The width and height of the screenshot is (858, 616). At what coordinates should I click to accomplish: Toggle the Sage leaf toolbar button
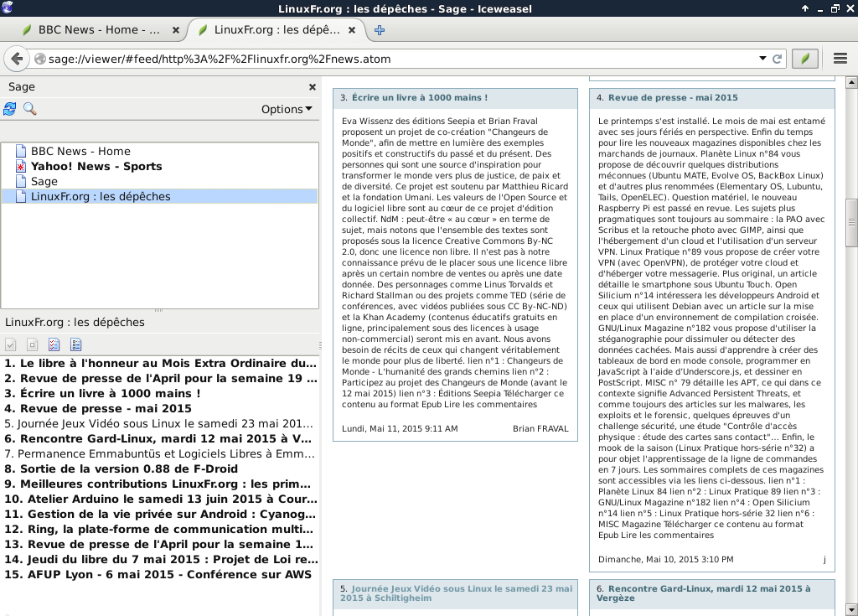pos(805,59)
